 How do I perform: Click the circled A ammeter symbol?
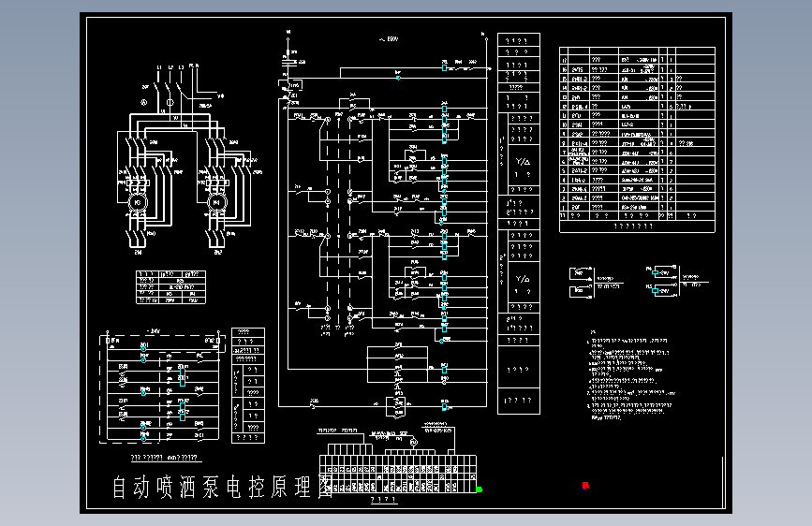click(x=144, y=102)
